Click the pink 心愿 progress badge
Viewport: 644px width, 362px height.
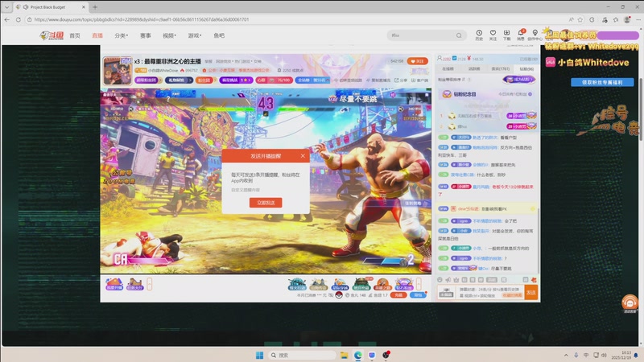click(274, 80)
